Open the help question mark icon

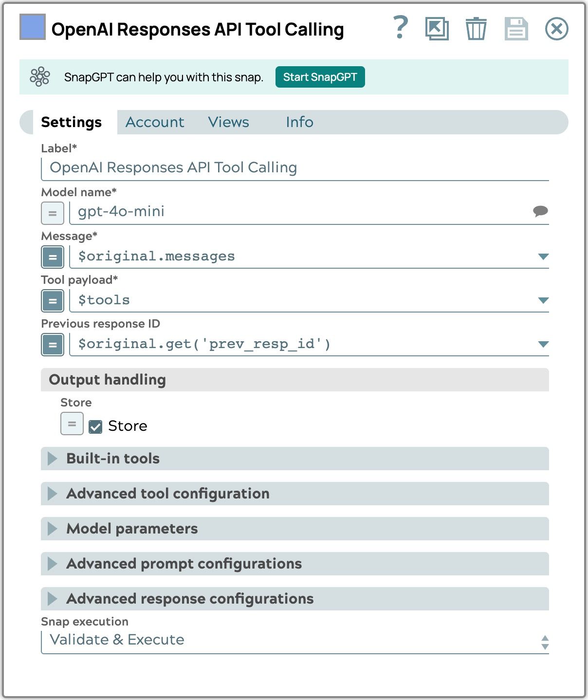[400, 28]
